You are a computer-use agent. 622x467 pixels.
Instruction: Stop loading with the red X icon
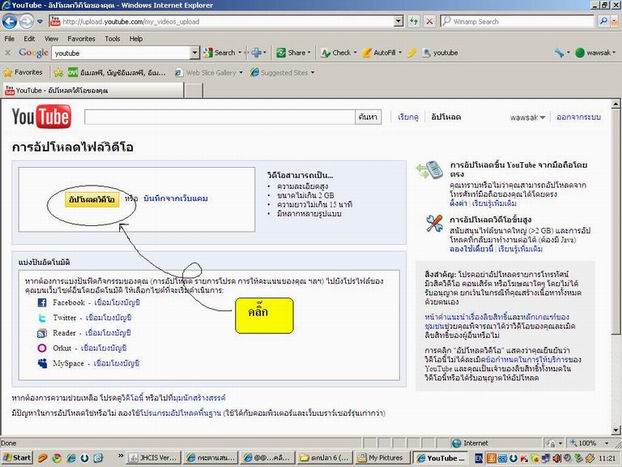tap(429, 21)
